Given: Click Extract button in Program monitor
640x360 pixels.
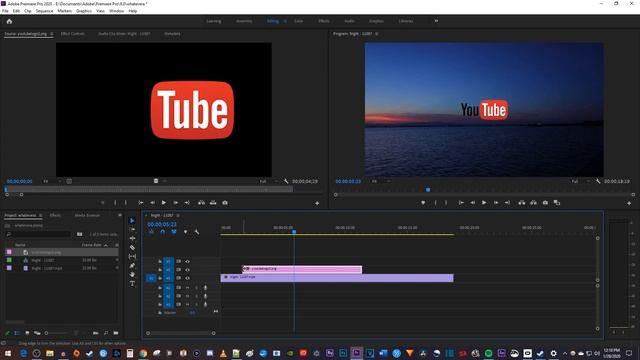Looking at the screenshot, I should pos(533,202).
